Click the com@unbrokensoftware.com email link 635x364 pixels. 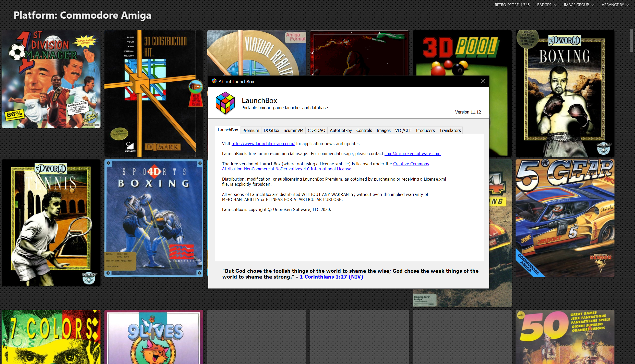tap(412, 154)
